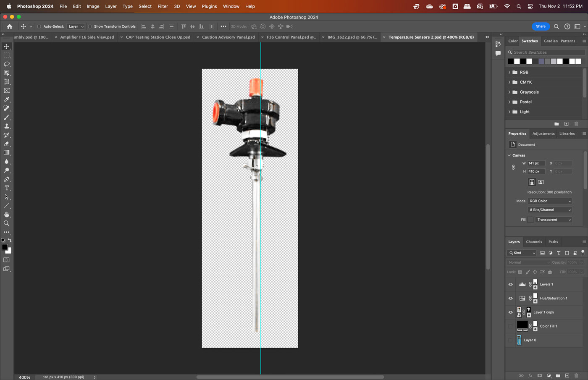Select the Lasso tool

click(7, 64)
